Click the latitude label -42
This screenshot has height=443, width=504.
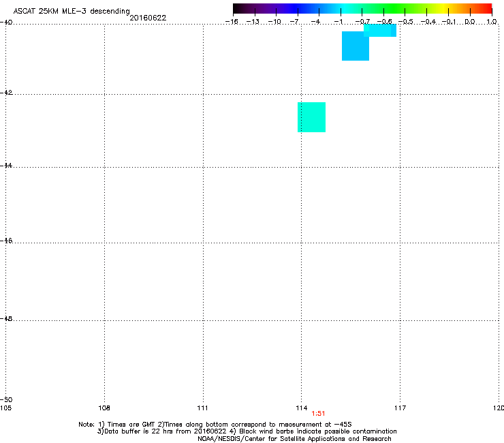tap(6, 92)
